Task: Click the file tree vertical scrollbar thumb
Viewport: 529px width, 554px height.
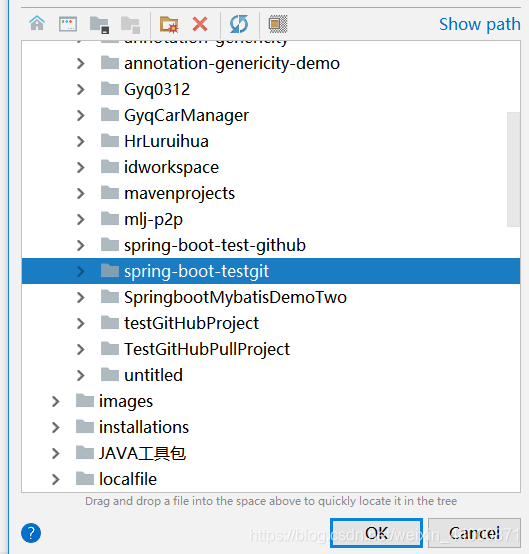Action: 513,169
